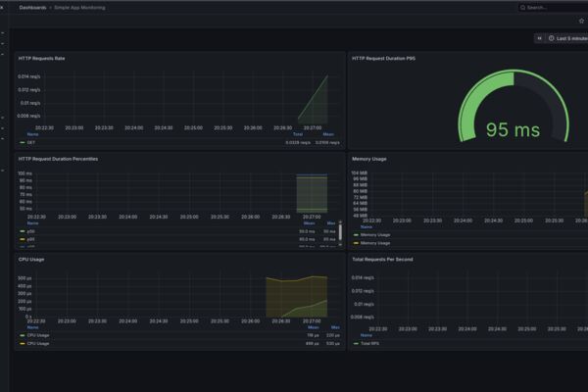The width and height of the screenshot is (588, 392).
Task: Open Total Requests Per Second panel title
Action: point(382,260)
